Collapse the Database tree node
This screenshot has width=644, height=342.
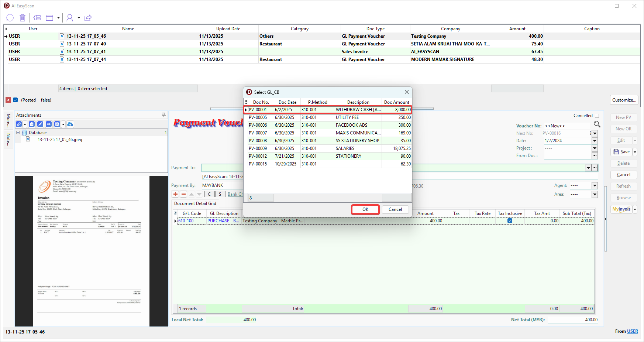point(18,133)
